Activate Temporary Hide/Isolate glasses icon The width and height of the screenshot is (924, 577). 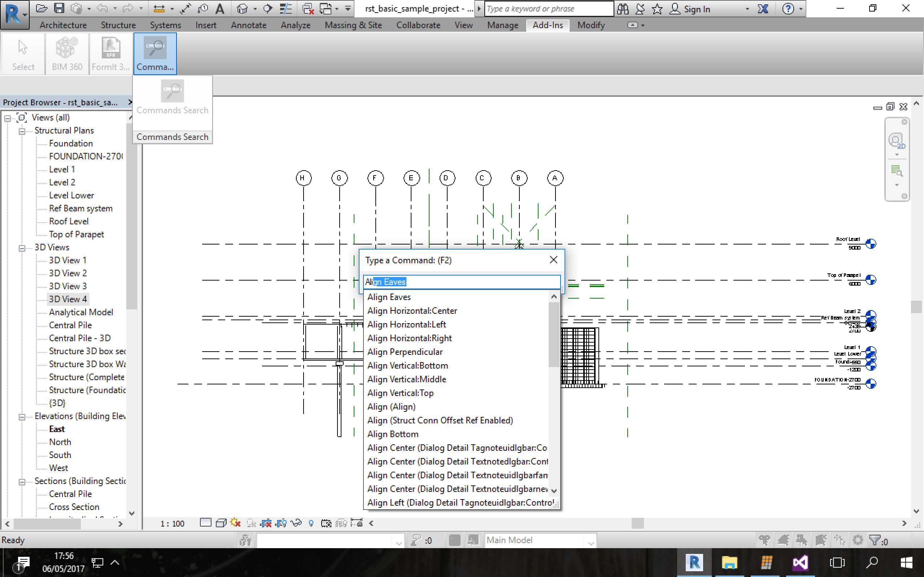[296, 523]
